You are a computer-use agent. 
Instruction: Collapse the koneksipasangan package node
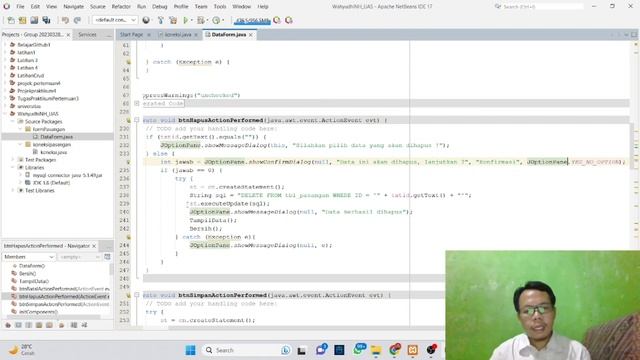(20, 144)
